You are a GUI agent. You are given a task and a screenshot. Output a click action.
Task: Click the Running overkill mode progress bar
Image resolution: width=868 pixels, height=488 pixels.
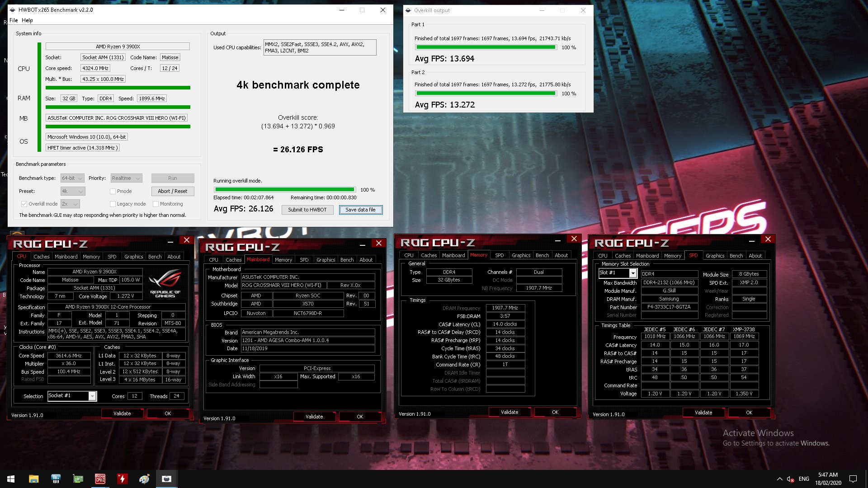click(285, 190)
